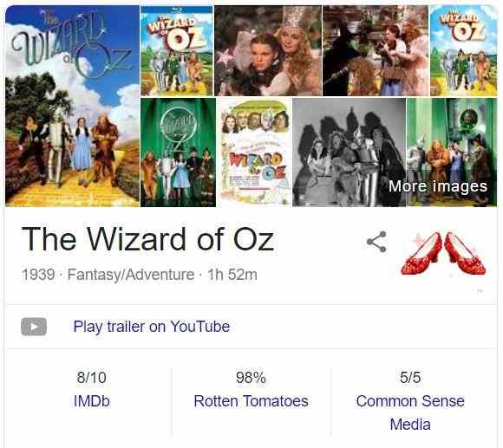Click the 5/5 rating score
Screen dimensions: 503x448
410,378
